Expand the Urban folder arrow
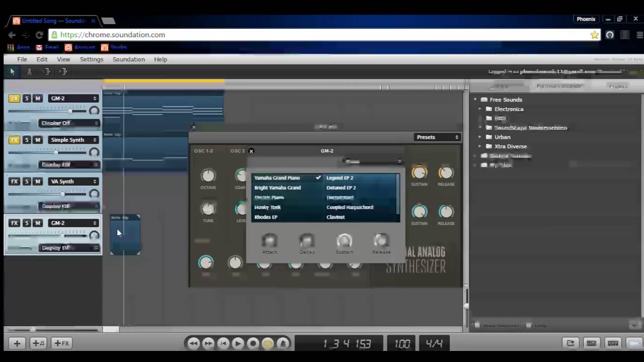 [x=480, y=137]
